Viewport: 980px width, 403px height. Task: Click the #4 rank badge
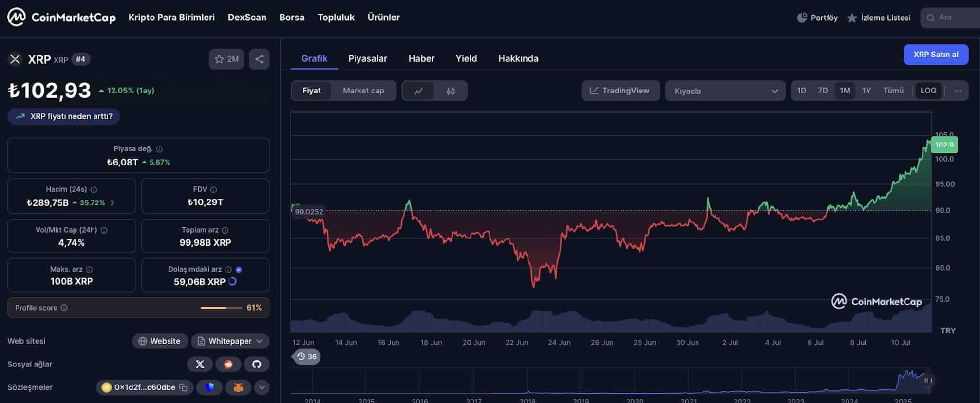tap(81, 59)
